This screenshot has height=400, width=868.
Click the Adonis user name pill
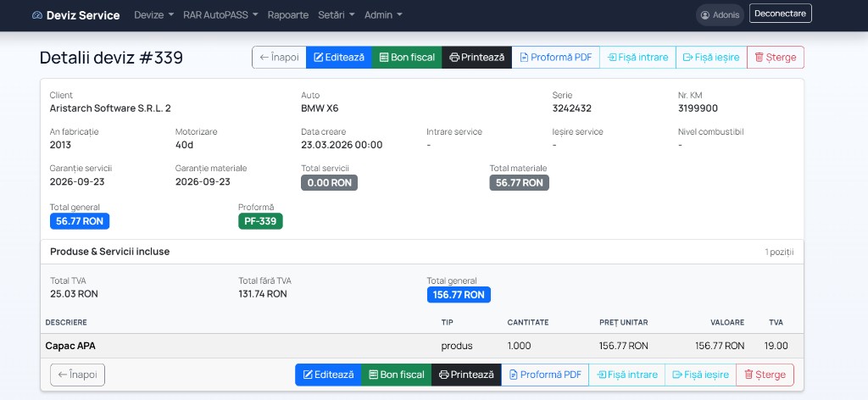point(720,15)
